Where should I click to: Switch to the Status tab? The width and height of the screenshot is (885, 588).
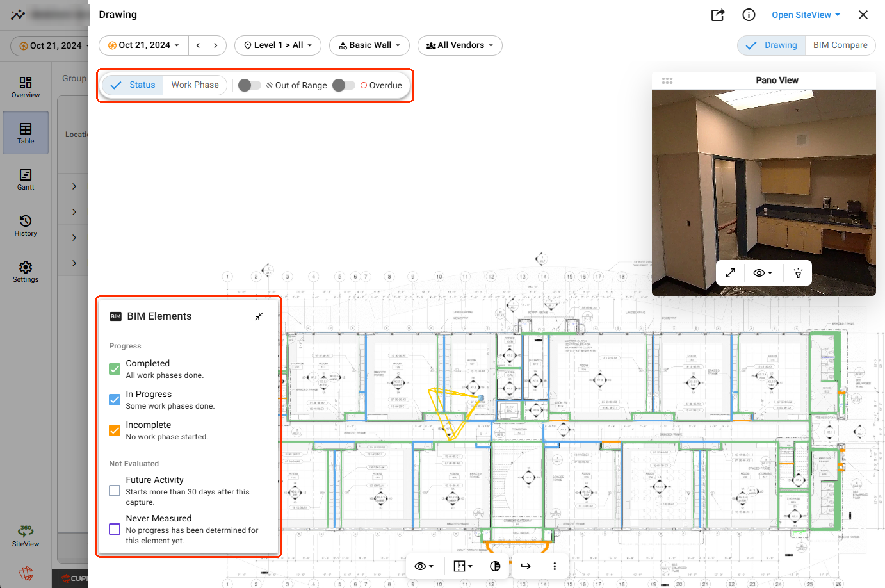click(133, 85)
